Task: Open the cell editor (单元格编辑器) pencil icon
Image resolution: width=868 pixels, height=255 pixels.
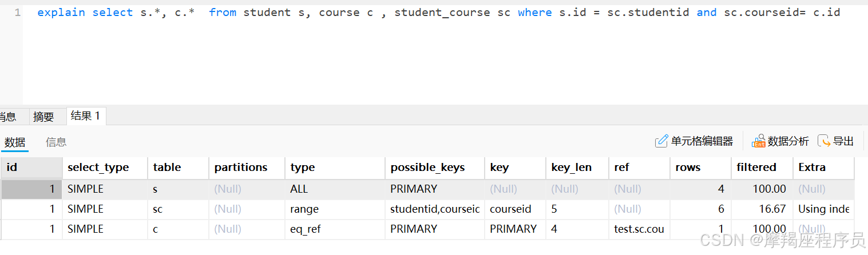Action: point(661,141)
